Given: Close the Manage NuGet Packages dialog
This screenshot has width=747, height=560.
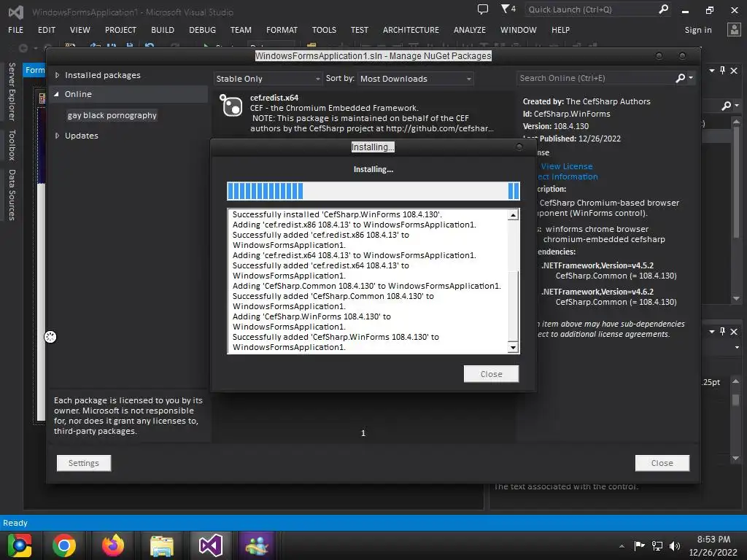Looking at the screenshot, I should [x=662, y=463].
